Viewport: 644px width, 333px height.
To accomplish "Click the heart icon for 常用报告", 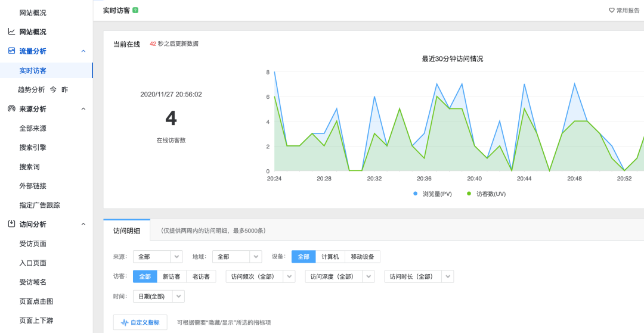I will pyautogui.click(x=611, y=10).
